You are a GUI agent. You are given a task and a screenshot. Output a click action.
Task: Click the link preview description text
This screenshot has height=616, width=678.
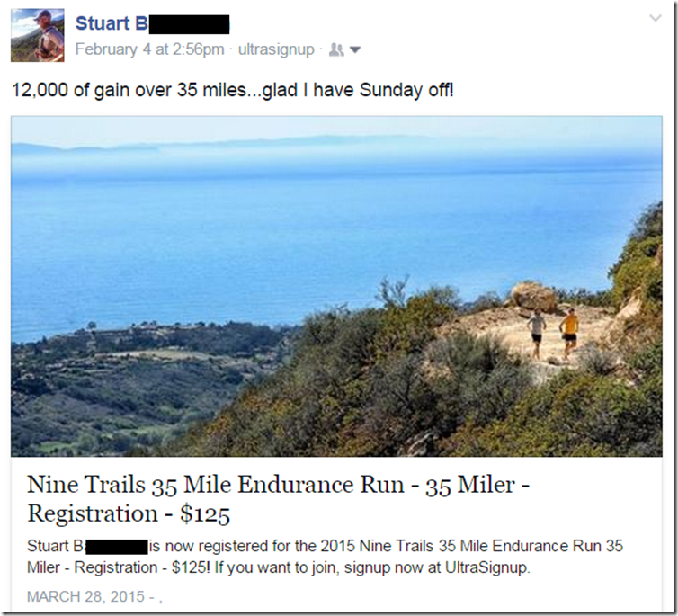click(x=325, y=556)
